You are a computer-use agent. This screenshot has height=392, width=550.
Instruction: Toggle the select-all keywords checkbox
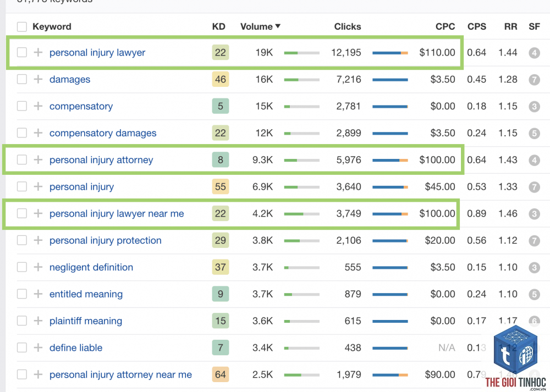[22, 26]
